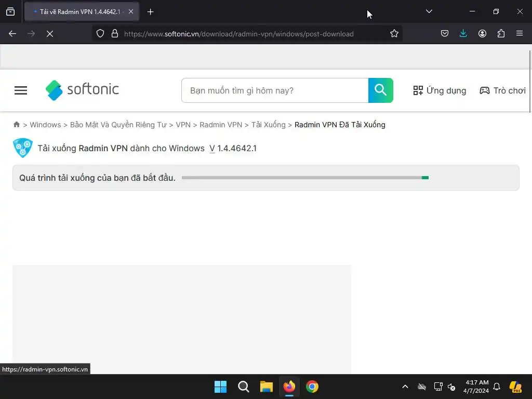Viewport: 532px width, 399px height.
Task: Click the version V 1.4.4642.1 label
Action: [x=233, y=148]
